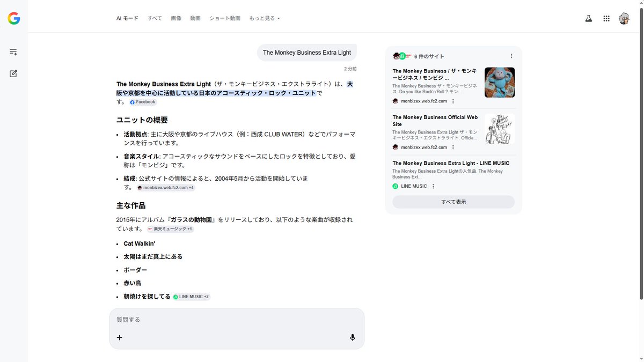The width and height of the screenshot is (644, 362).
Task: Open The Monkey Business / ザ・モンキービジネス result
Action: 435,74
